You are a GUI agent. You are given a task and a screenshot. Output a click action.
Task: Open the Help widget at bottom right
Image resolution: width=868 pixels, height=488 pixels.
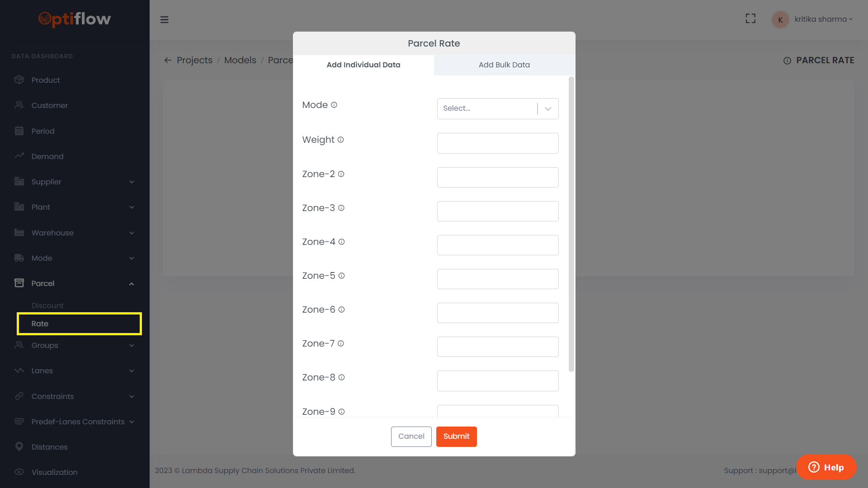click(x=826, y=467)
